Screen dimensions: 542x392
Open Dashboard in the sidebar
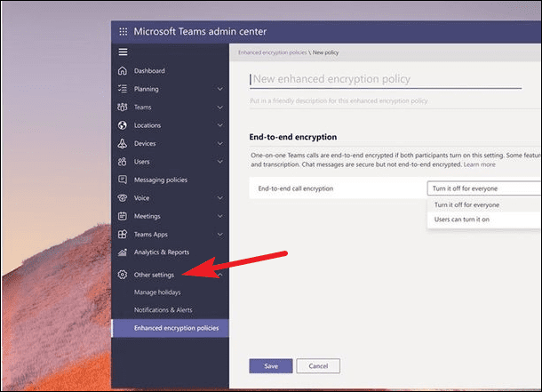pos(149,71)
